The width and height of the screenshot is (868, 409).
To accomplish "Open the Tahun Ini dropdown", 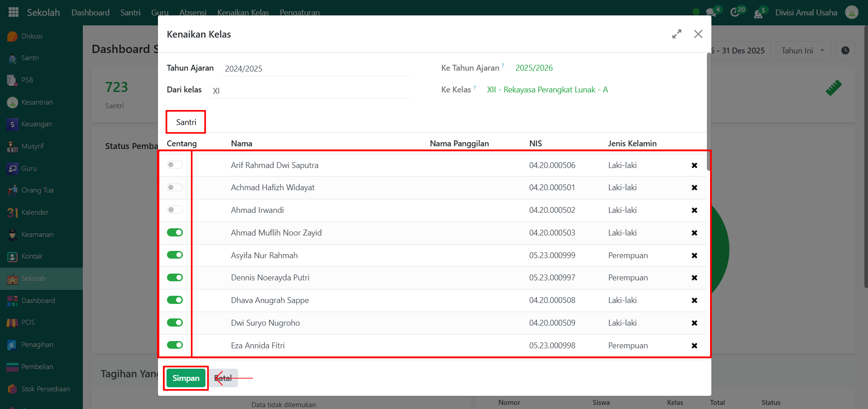I will [x=803, y=51].
